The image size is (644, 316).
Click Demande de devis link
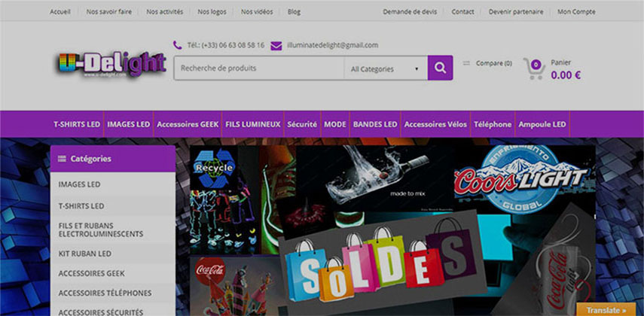[410, 12]
